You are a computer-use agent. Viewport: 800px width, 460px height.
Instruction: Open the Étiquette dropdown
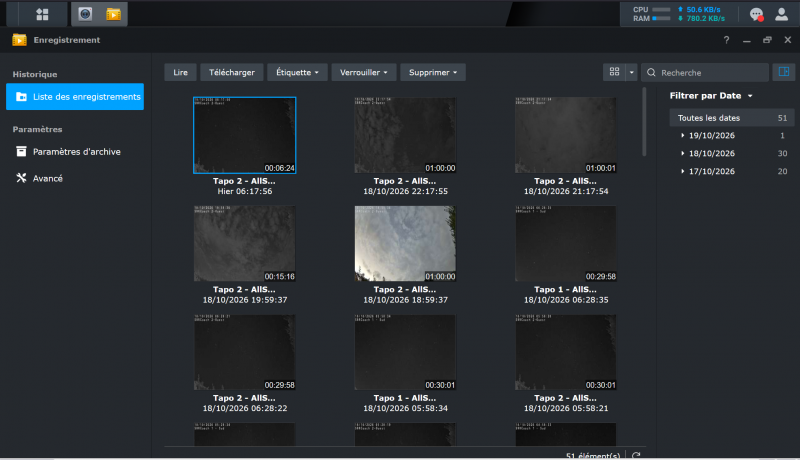point(297,72)
